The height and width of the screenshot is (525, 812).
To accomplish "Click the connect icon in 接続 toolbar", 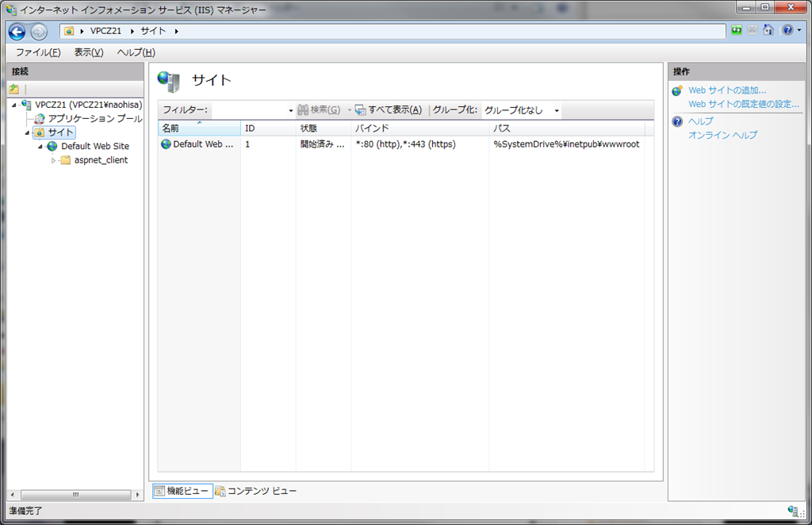I will (14, 89).
